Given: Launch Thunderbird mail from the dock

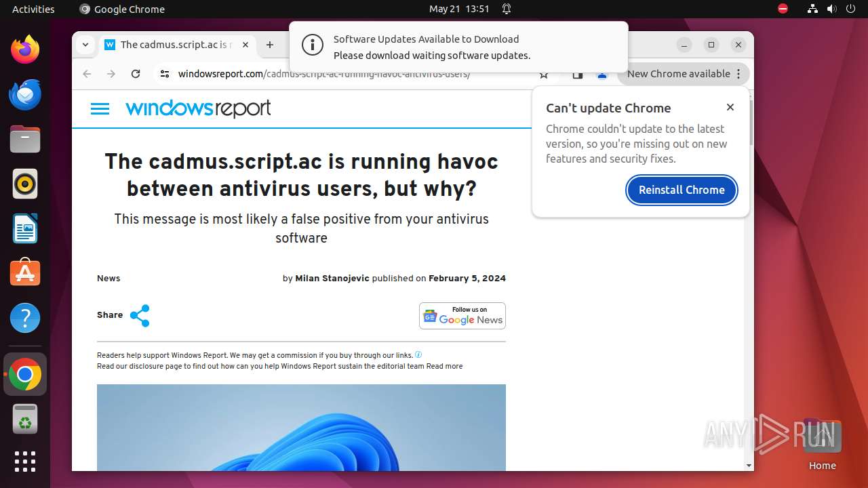Looking at the screenshot, I should [x=25, y=94].
